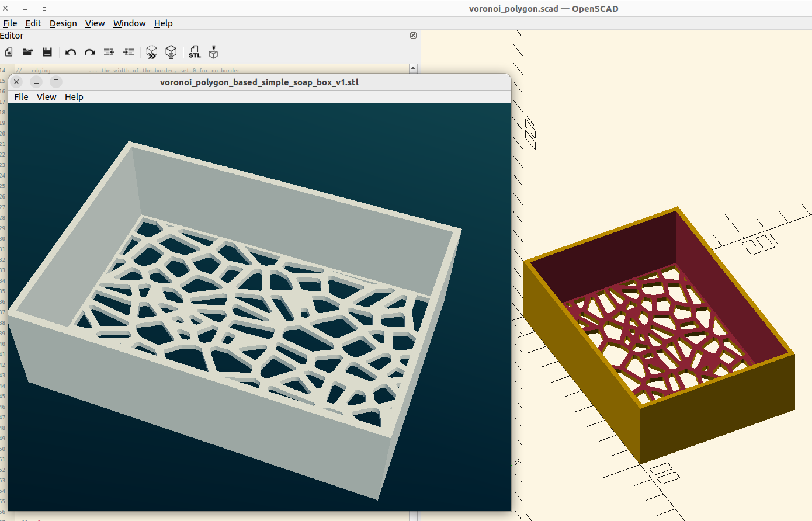The width and height of the screenshot is (812, 521).
Task: Open the Window menu in OpenSCAD
Action: tap(129, 23)
